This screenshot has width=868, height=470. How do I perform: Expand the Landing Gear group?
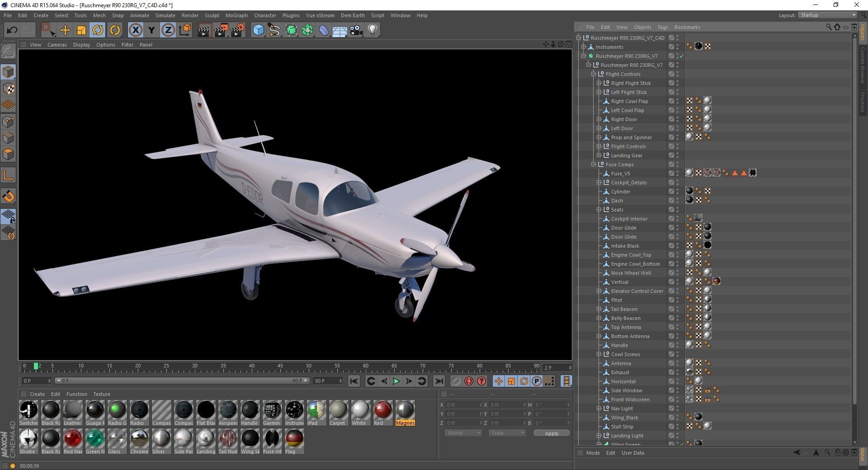tap(599, 155)
